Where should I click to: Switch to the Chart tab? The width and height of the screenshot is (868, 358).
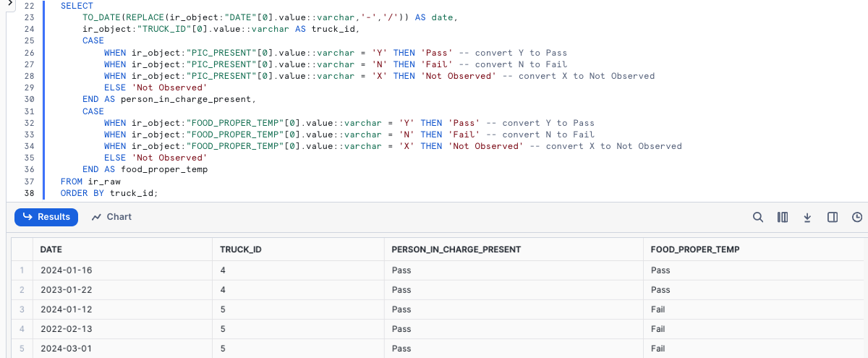(111, 217)
